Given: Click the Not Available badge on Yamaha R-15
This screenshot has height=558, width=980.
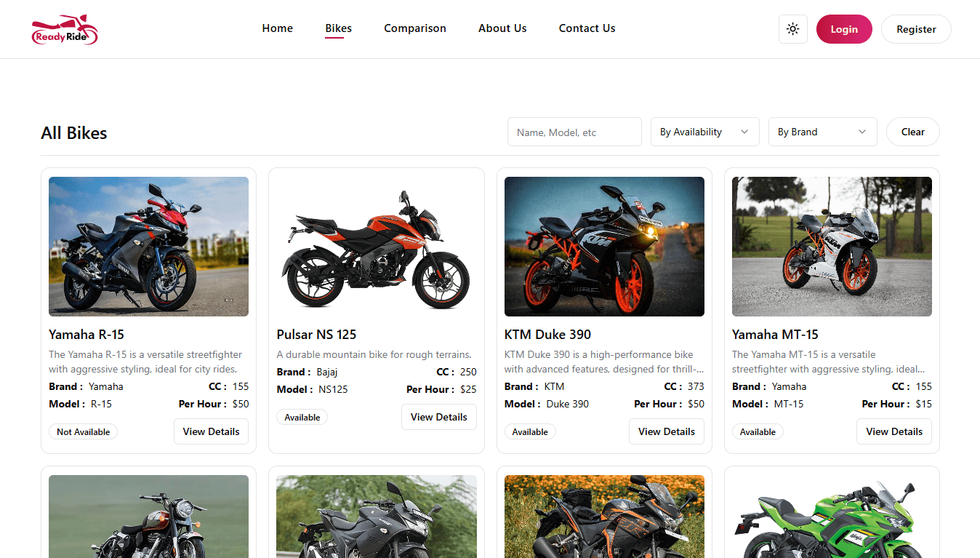Looking at the screenshot, I should click(x=83, y=431).
